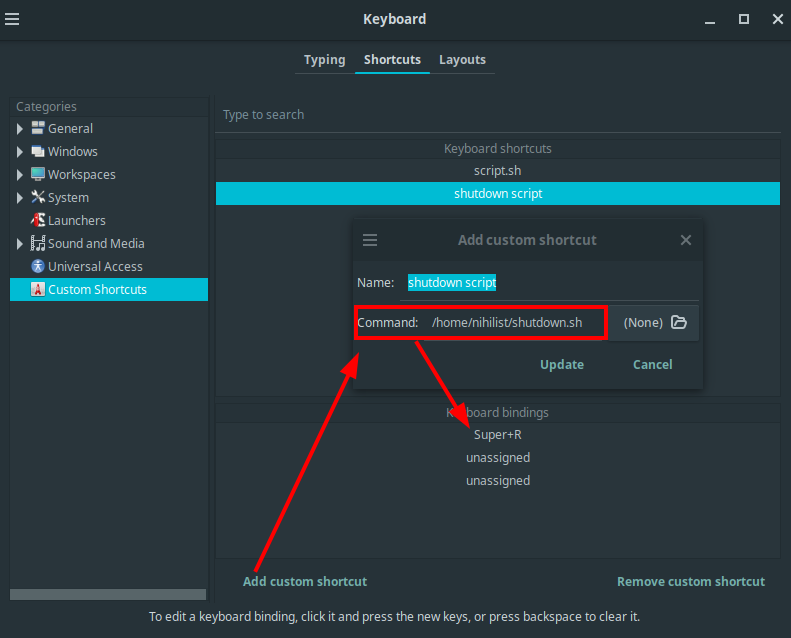Screen dimensions: 791x638
Task: Switch to the Layouts tab
Action: pos(462,60)
